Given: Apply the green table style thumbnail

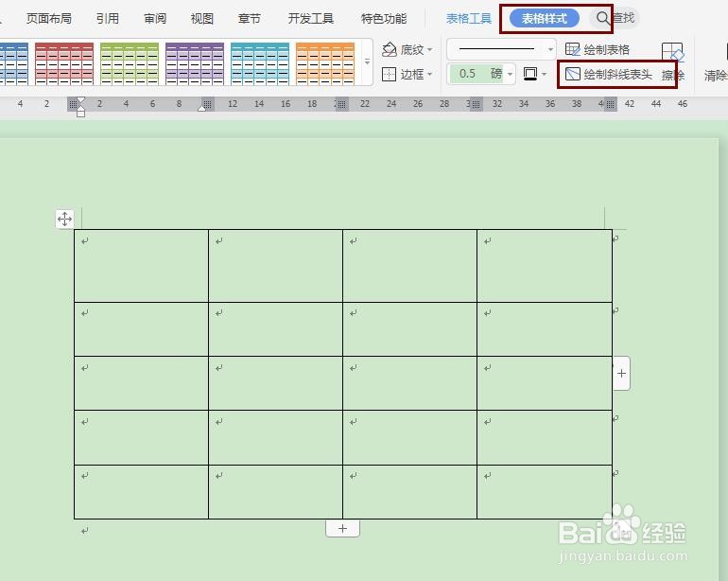Looking at the screenshot, I should [x=130, y=63].
